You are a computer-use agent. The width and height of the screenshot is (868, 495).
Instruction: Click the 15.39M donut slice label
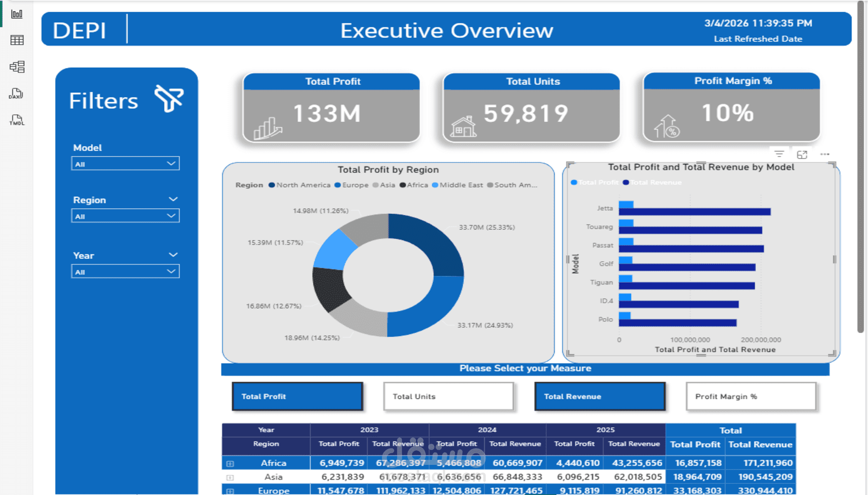275,242
